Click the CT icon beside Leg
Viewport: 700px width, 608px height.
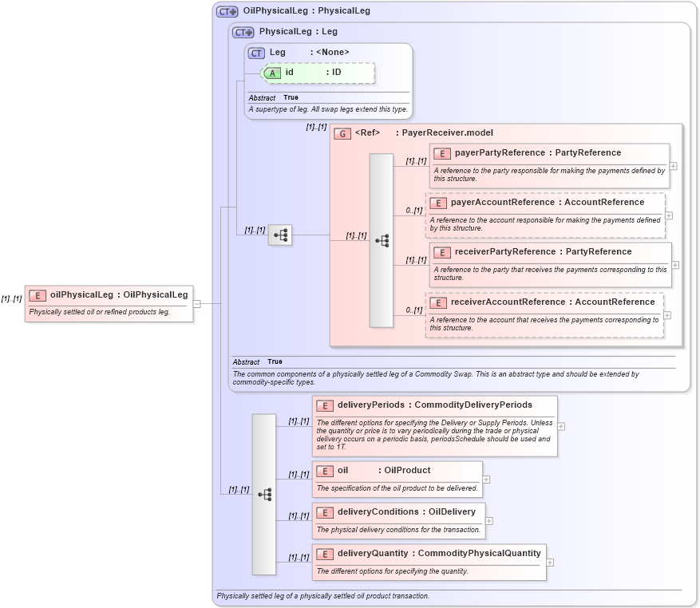coord(256,53)
